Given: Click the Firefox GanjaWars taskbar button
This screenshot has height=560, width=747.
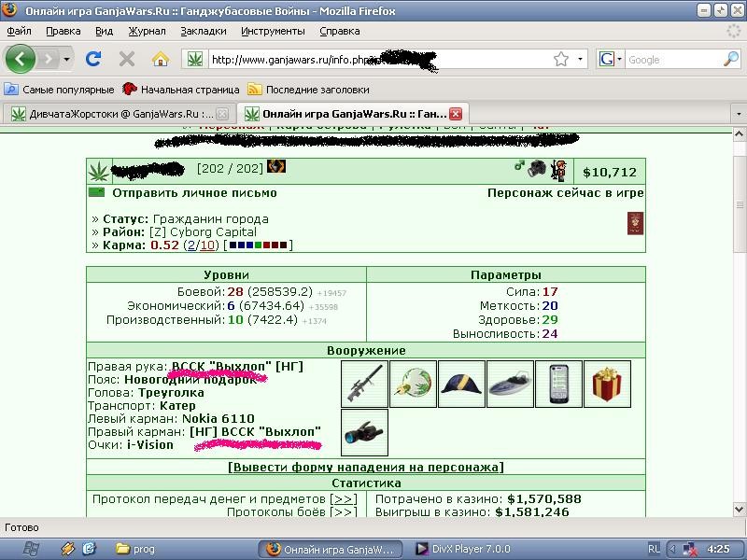Looking at the screenshot, I should click(331, 549).
